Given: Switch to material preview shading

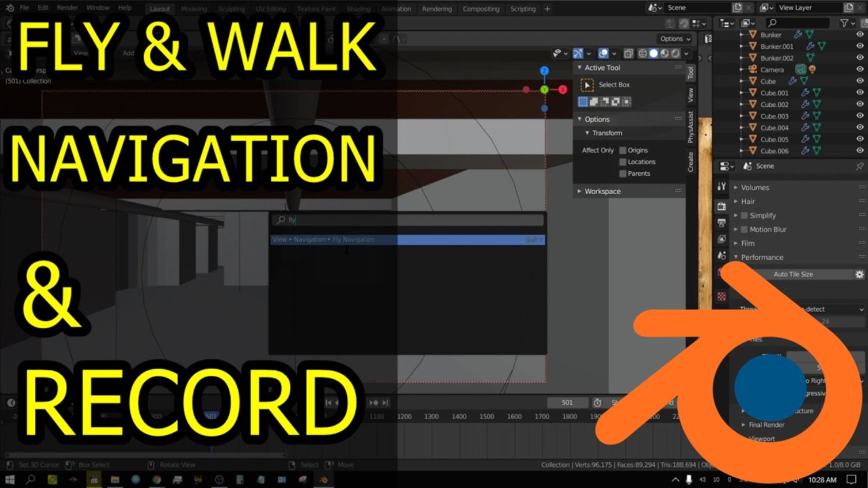Looking at the screenshot, I should click(665, 54).
